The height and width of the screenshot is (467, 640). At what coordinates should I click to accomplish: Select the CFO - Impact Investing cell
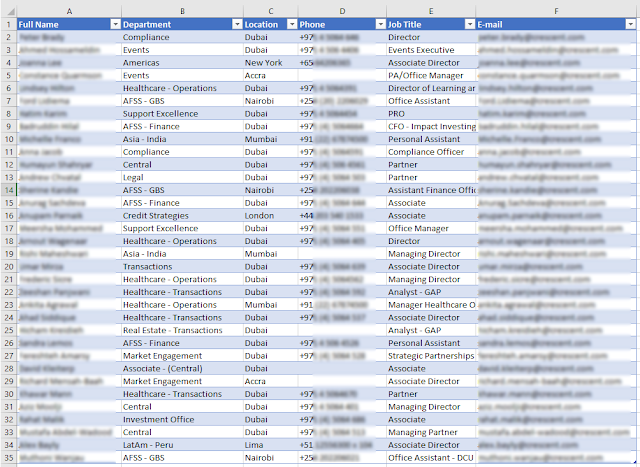(x=431, y=127)
